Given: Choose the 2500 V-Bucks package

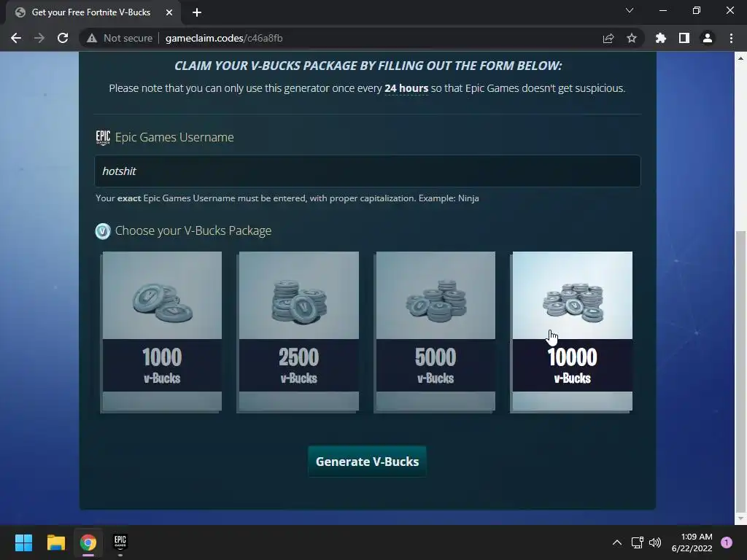Looking at the screenshot, I should click(298, 331).
